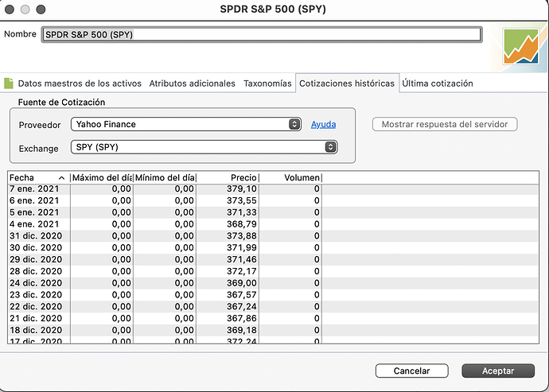Open the Exchange dropdown showing SPY (SPY)
Screen dimensions: 549x392
click(x=204, y=147)
